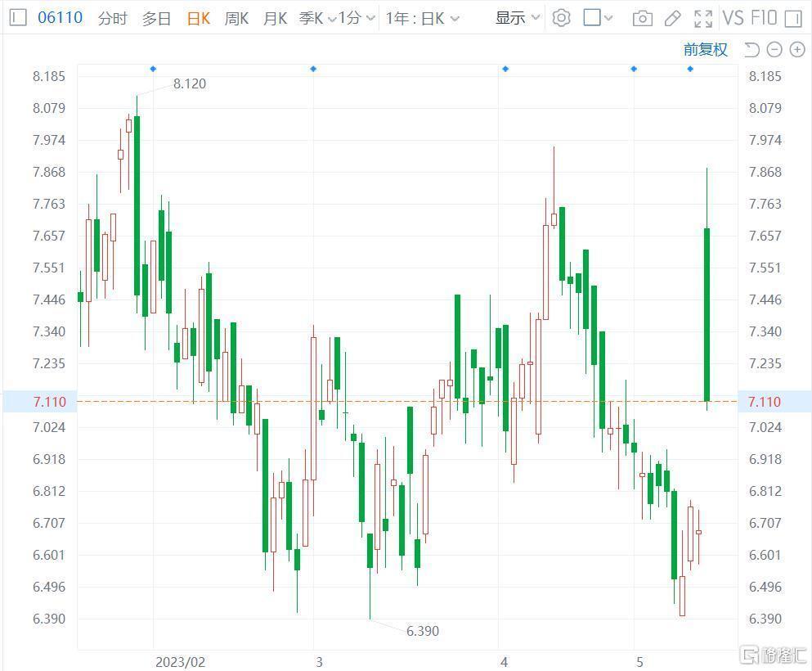Click the 8.120 high price label
The width and height of the screenshot is (812, 671).
point(190,83)
